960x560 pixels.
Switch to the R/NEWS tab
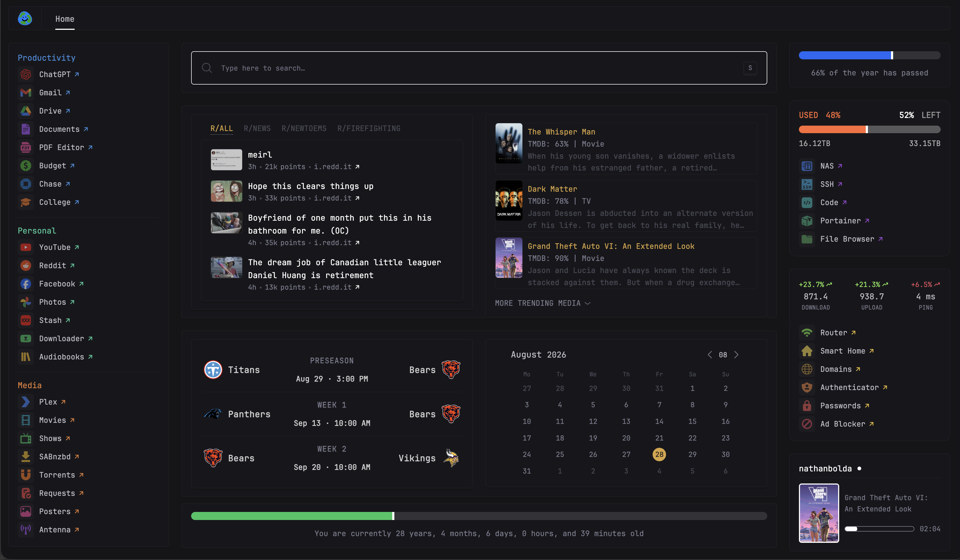(257, 128)
